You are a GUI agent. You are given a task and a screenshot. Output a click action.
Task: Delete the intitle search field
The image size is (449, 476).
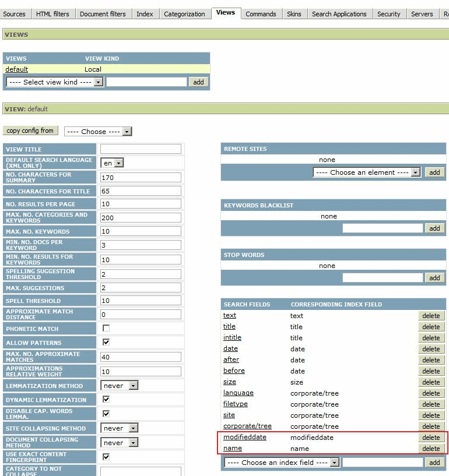[431, 338]
